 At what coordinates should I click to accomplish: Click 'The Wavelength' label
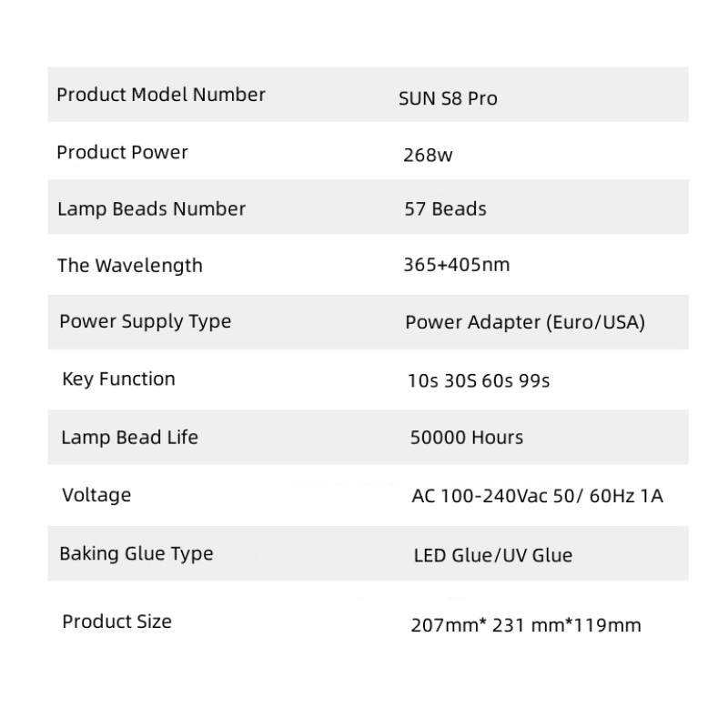click(x=130, y=266)
